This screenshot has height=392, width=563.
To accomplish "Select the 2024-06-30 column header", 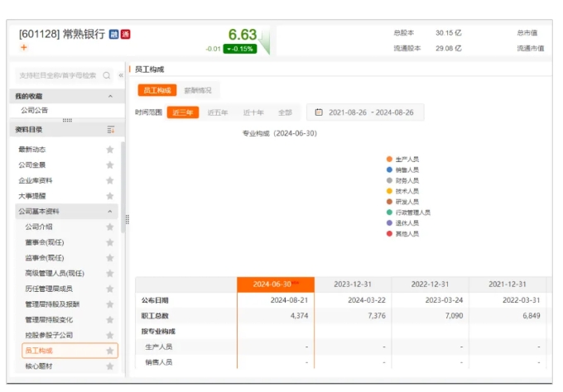I will (276, 284).
